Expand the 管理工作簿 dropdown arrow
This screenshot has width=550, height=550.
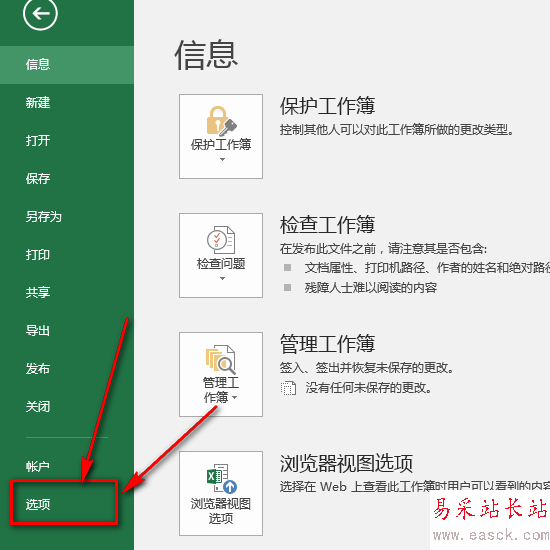pyautogui.click(x=235, y=397)
